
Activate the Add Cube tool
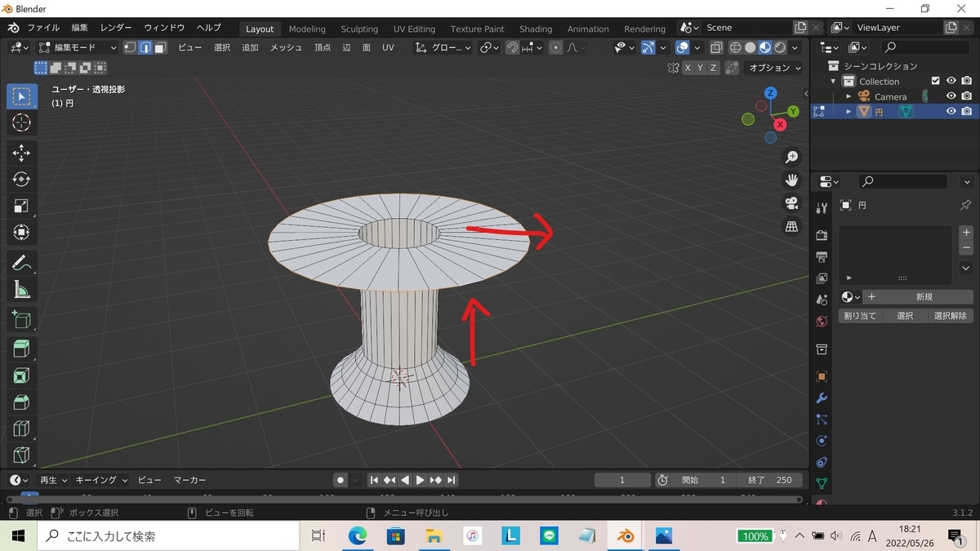[x=22, y=319]
